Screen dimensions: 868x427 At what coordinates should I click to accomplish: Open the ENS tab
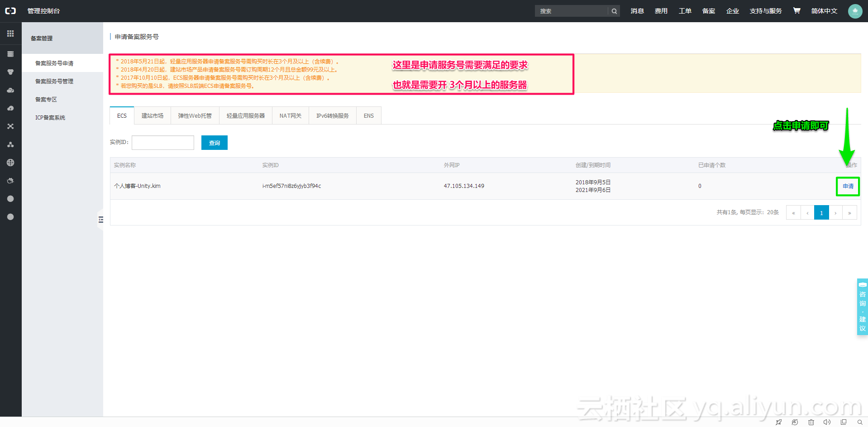[x=368, y=115]
